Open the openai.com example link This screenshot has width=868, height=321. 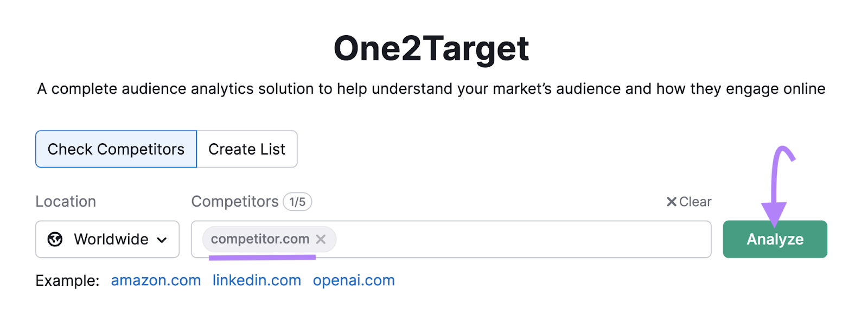(353, 280)
